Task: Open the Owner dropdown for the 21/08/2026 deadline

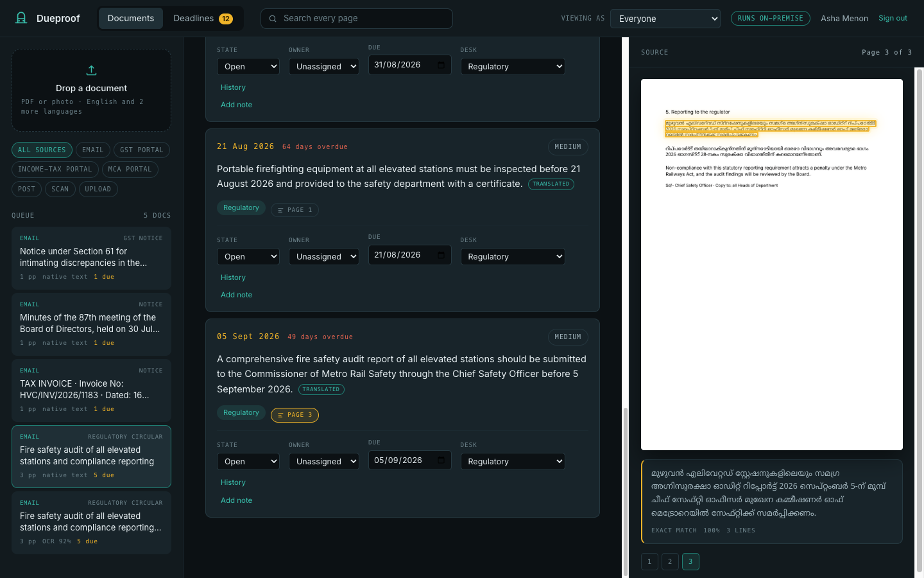Action: 324,256
